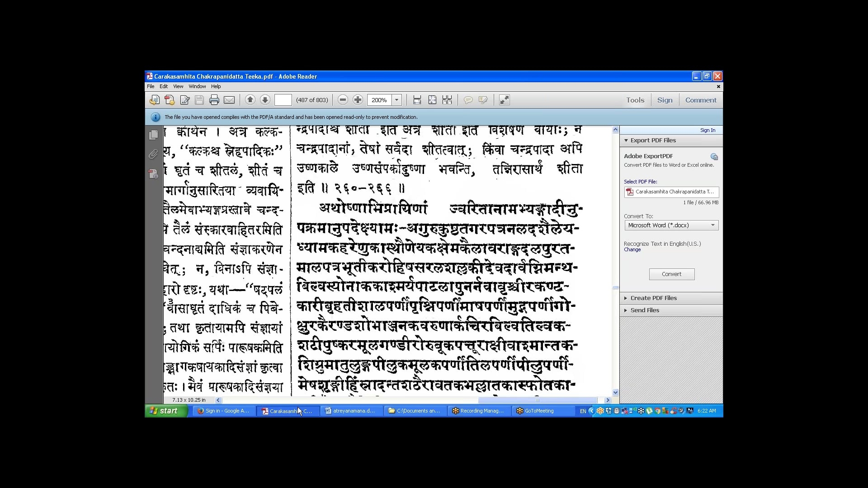Go to next page with down arrow
The height and width of the screenshot is (488, 868).
tap(265, 100)
